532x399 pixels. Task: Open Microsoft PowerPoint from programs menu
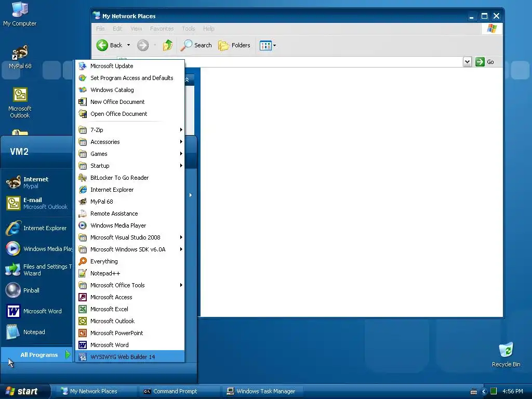(x=130, y=333)
